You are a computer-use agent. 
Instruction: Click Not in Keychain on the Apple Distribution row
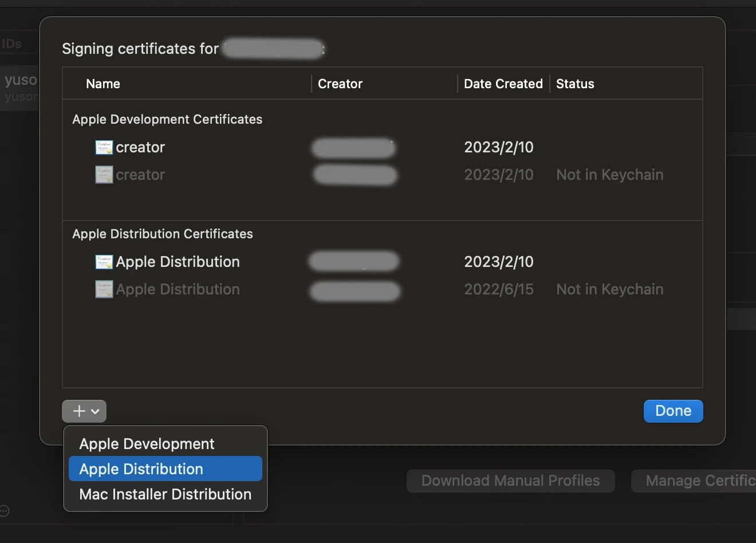(x=609, y=289)
